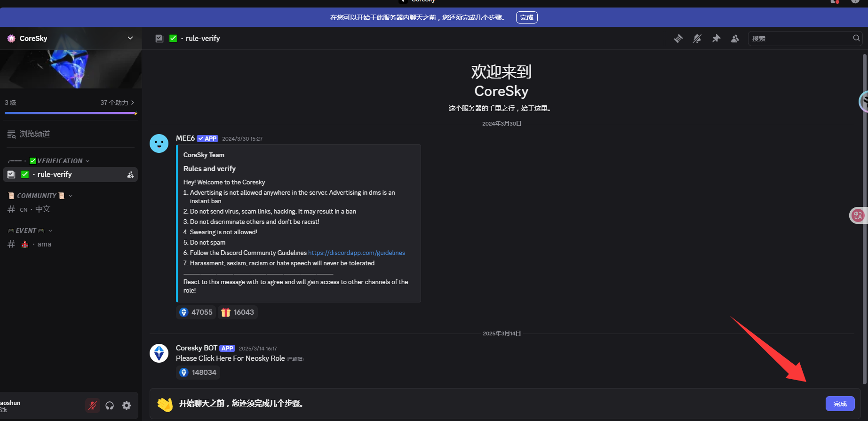Open CoreSky server dropdown menu
868x421 pixels.
coord(130,38)
